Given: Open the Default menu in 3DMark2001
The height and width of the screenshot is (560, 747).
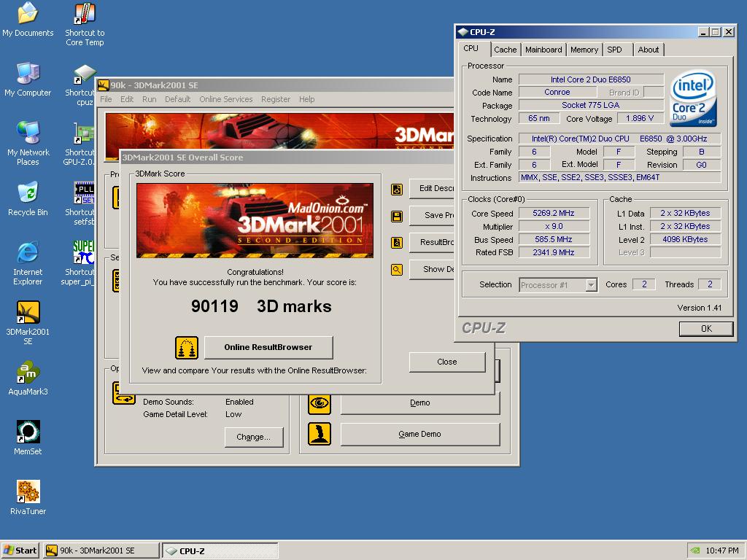Looking at the screenshot, I should tap(178, 99).
